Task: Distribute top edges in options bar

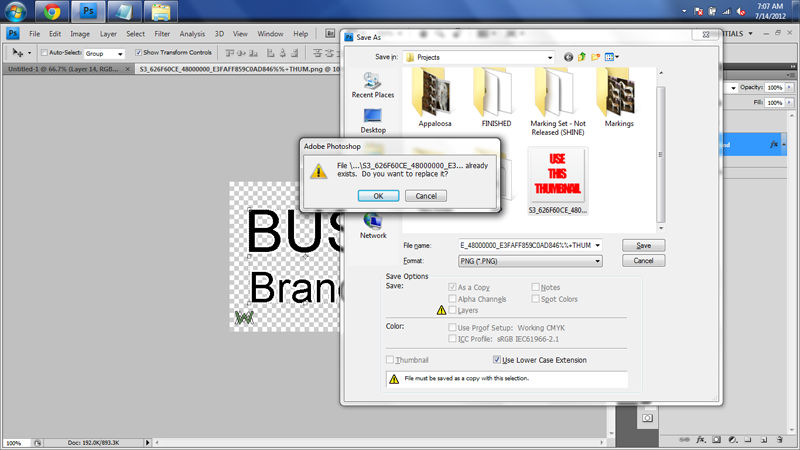Action: (317, 53)
